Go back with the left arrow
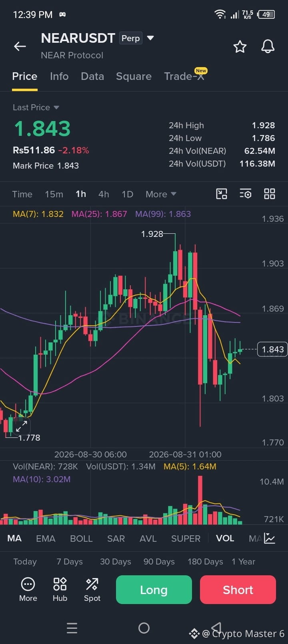 (x=20, y=46)
